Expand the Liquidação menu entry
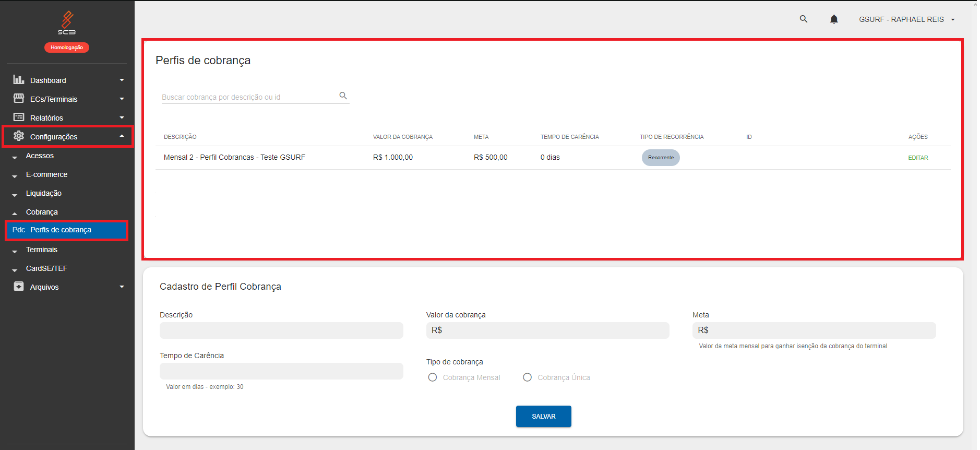The image size is (980, 450). pos(43,193)
